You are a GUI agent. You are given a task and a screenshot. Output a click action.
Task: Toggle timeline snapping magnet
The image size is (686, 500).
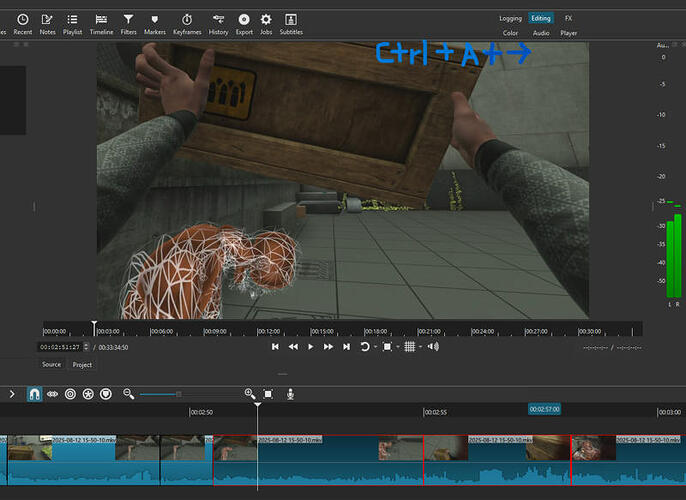coord(35,394)
